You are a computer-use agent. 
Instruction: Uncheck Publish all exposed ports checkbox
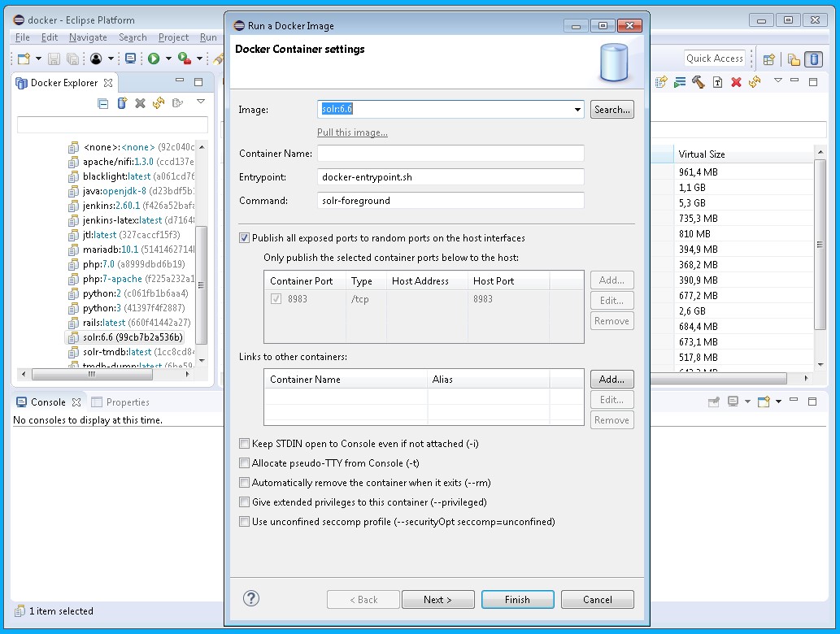(x=245, y=238)
